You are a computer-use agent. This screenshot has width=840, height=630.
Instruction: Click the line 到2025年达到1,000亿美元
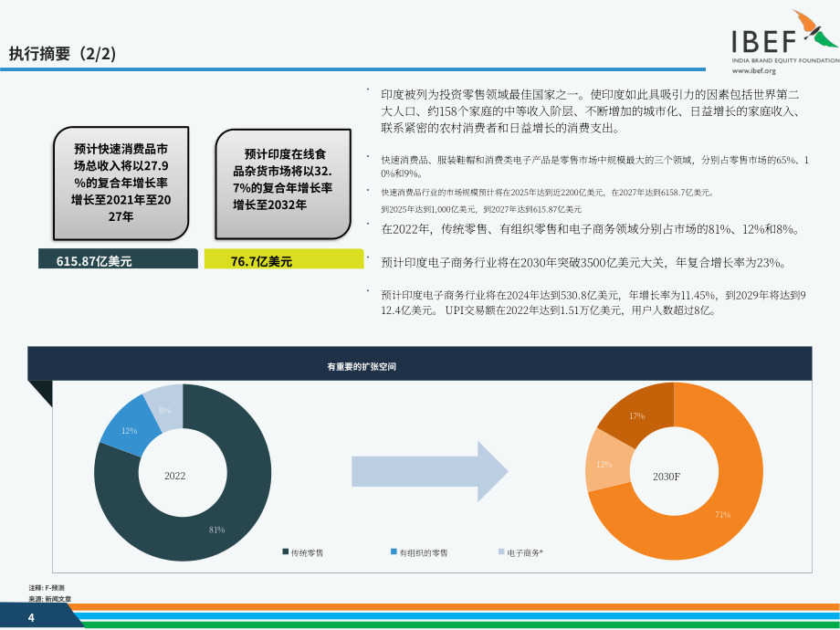tap(481, 209)
